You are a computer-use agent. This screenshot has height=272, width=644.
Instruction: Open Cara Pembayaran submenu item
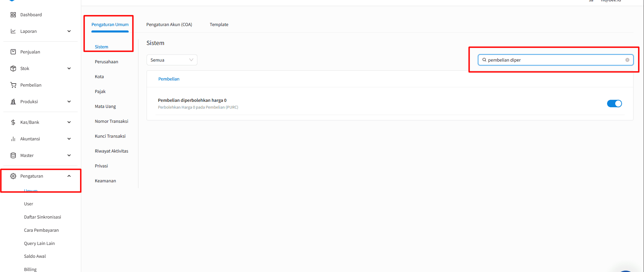[x=41, y=230]
